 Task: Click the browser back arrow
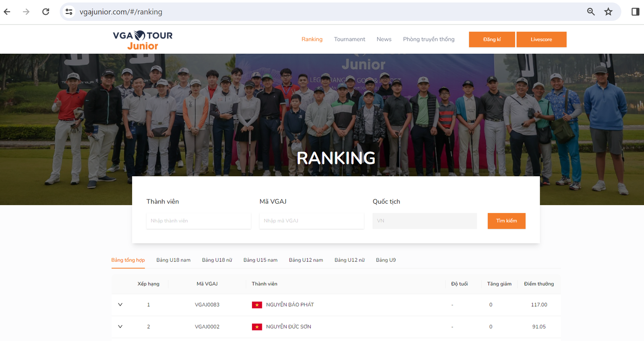(x=7, y=12)
